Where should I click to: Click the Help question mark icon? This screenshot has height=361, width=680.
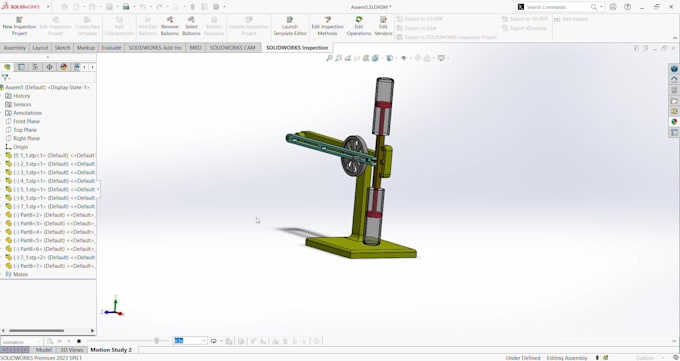click(628, 7)
